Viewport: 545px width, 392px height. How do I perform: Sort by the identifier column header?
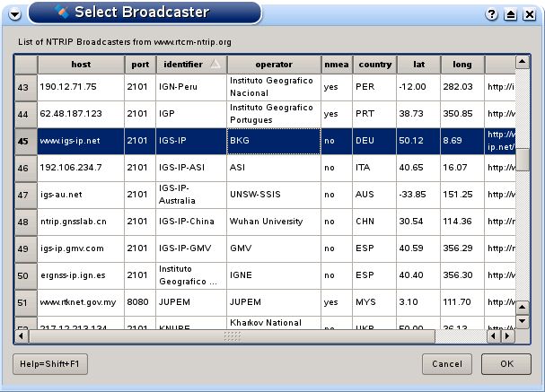pyautogui.click(x=189, y=65)
